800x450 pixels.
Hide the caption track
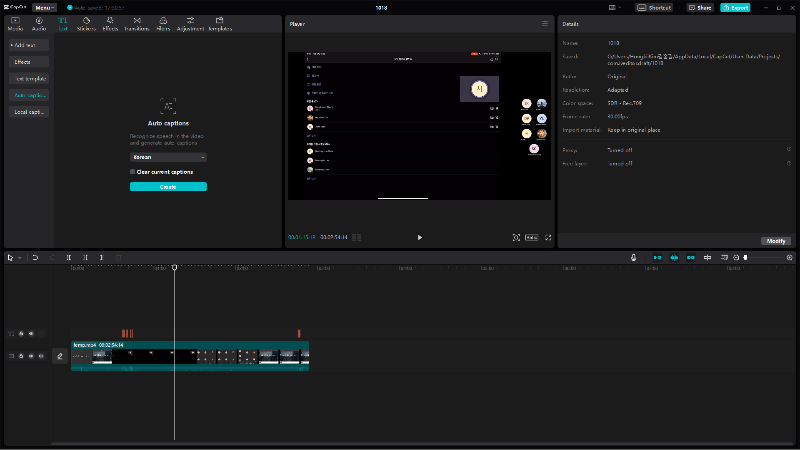pos(31,334)
